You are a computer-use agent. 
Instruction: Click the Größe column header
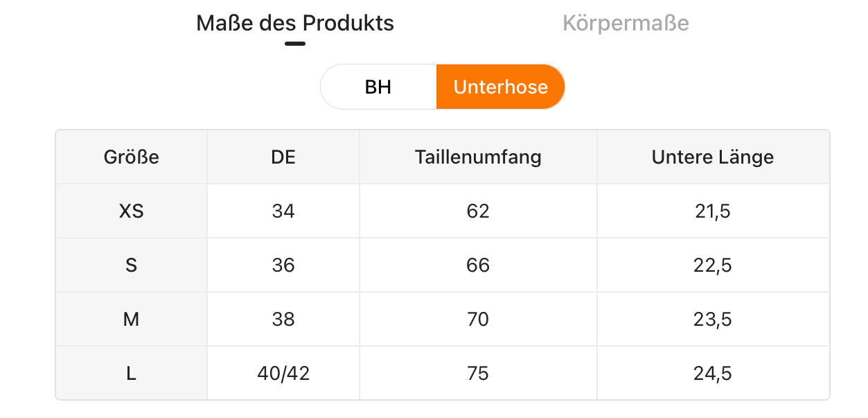click(131, 157)
